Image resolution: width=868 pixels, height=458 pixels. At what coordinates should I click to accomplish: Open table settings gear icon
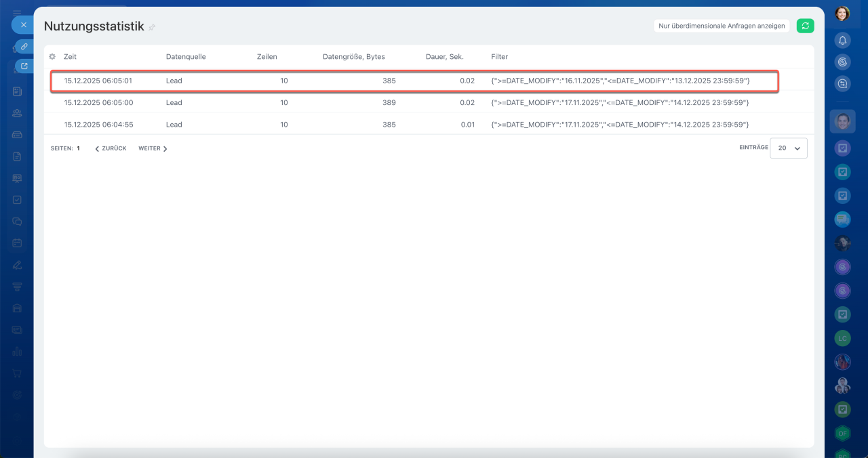(52, 57)
